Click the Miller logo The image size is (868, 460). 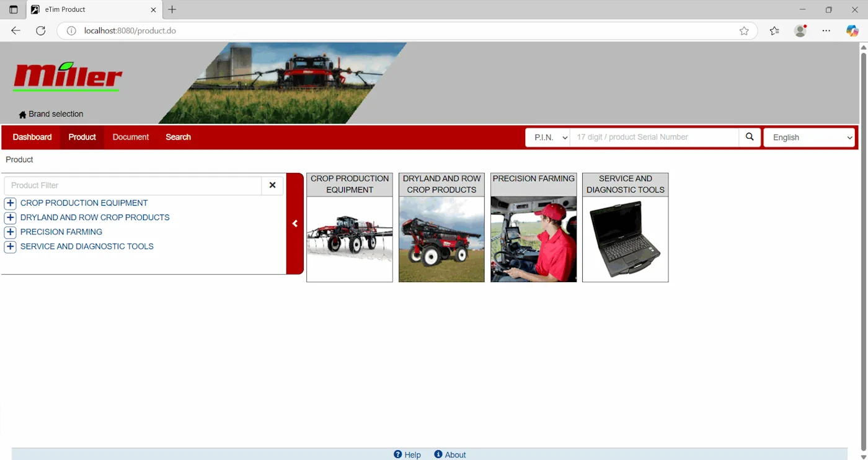coord(68,77)
